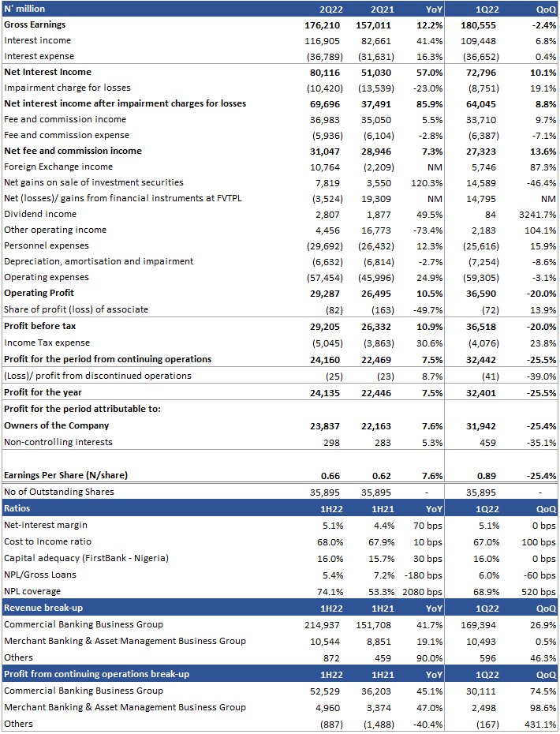Viewport: 560px width, 734px height.
Task: Click Profit from continuing operations break-up header
Action: click(x=96, y=674)
